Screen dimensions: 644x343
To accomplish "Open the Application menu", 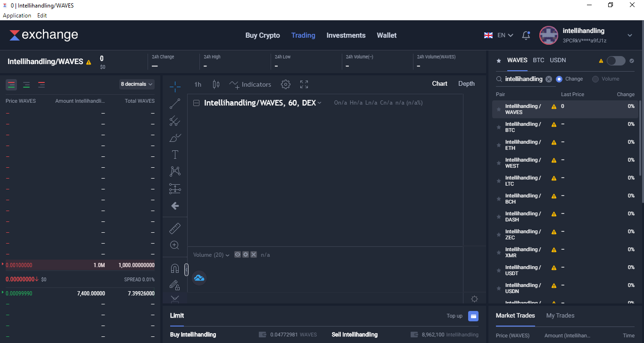I will coord(17,16).
